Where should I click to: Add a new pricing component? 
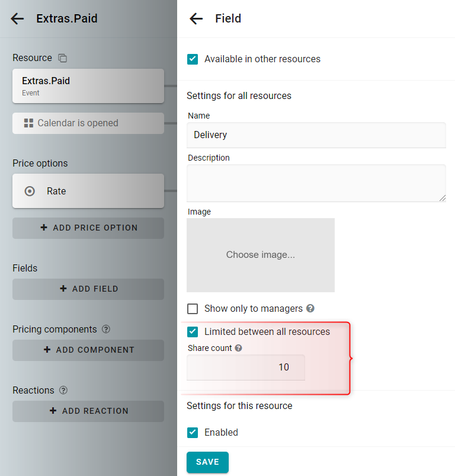click(x=88, y=350)
